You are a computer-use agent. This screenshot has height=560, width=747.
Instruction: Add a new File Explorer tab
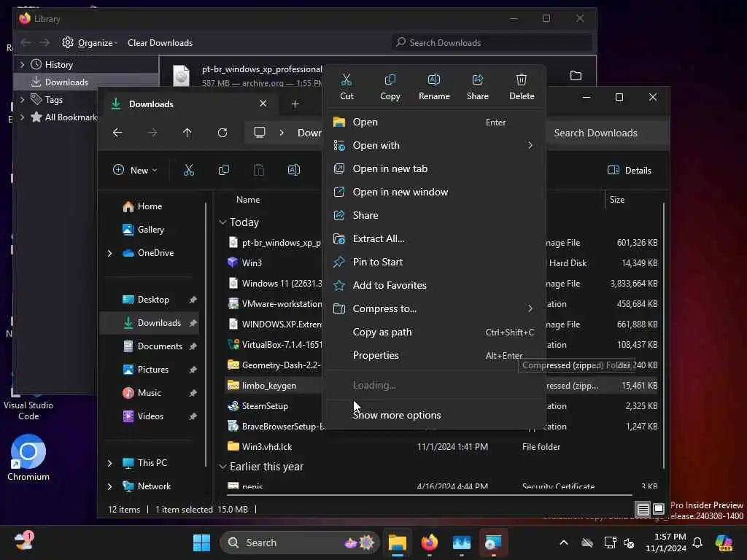click(x=295, y=104)
